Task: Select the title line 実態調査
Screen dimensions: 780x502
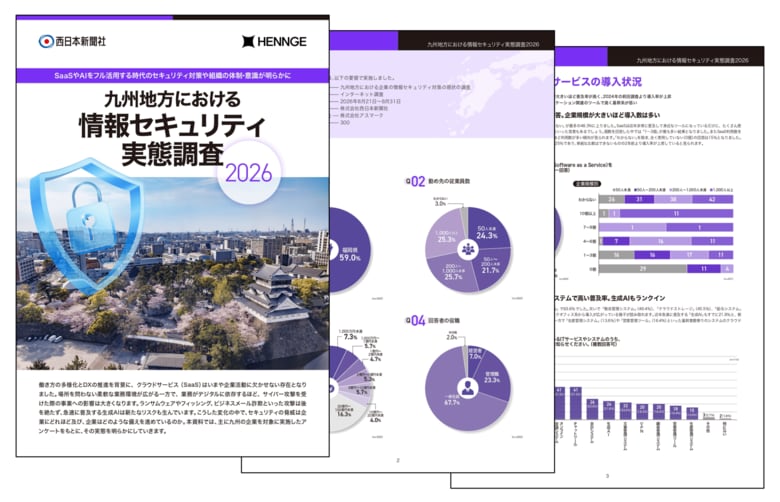Action: pyautogui.click(x=172, y=154)
